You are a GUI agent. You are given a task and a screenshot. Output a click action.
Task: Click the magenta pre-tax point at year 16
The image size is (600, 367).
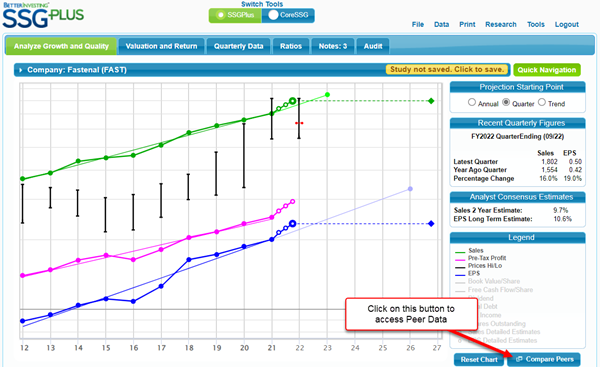point(133,259)
